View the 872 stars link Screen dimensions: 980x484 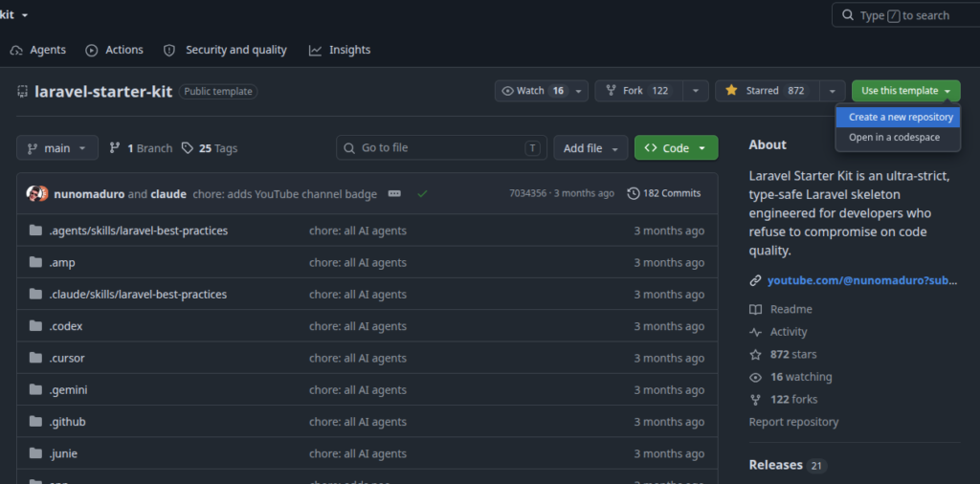[x=793, y=354]
